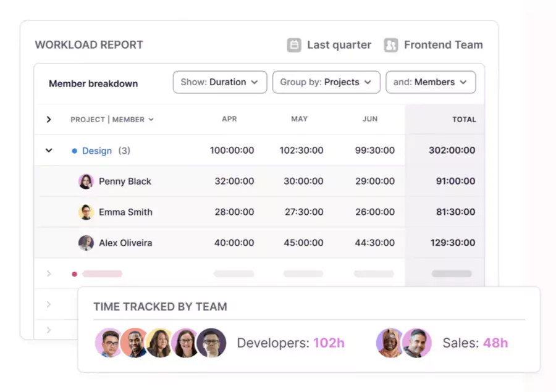Click the first Developers team avatar
Image resolution: width=556 pixels, height=392 pixels.
click(x=109, y=343)
